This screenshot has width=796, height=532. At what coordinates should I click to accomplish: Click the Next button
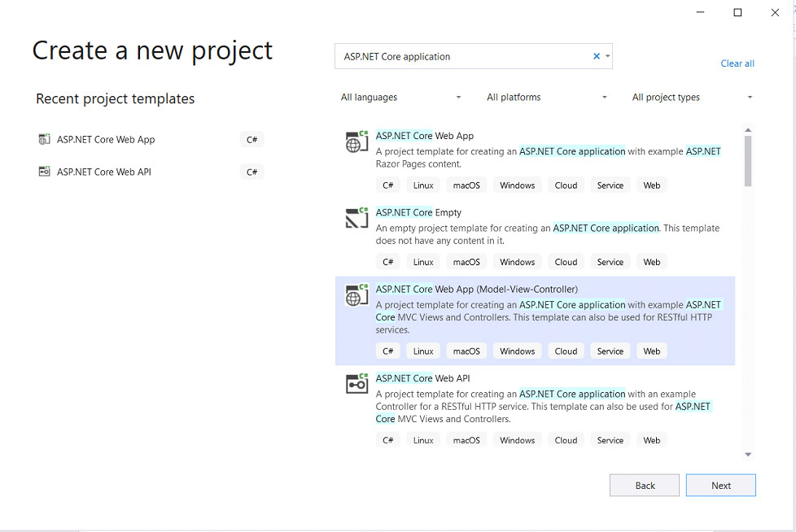[x=721, y=486]
